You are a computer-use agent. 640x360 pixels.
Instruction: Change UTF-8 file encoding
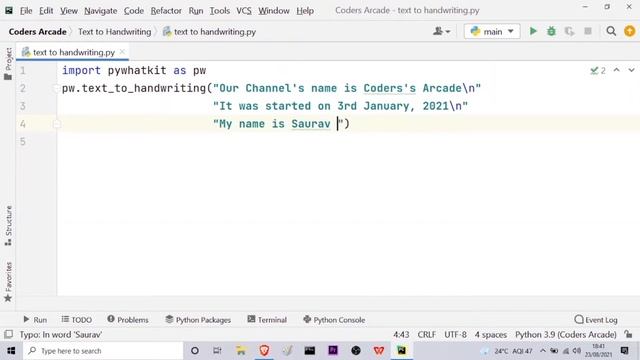click(455, 335)
